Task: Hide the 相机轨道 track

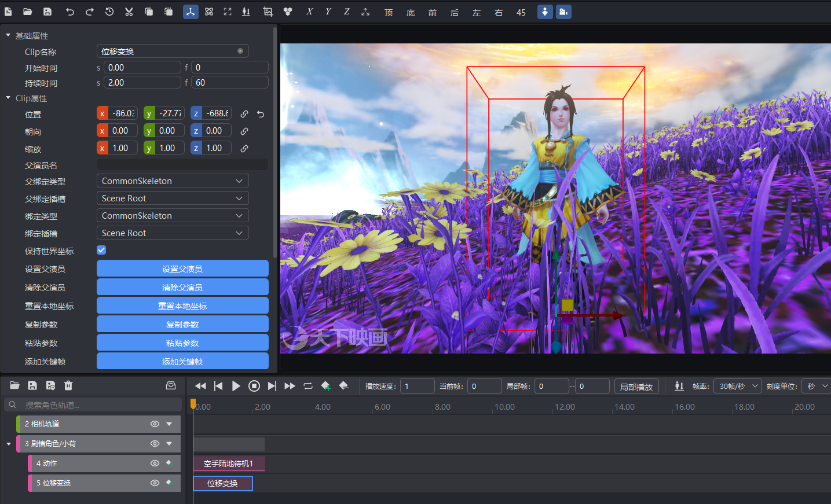Action: coord(155,424)
